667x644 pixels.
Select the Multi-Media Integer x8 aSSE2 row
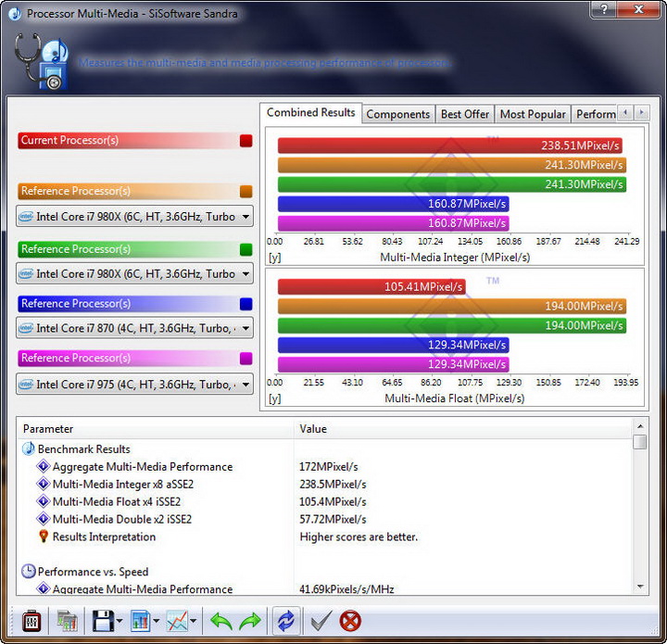[x=325, y=484]
